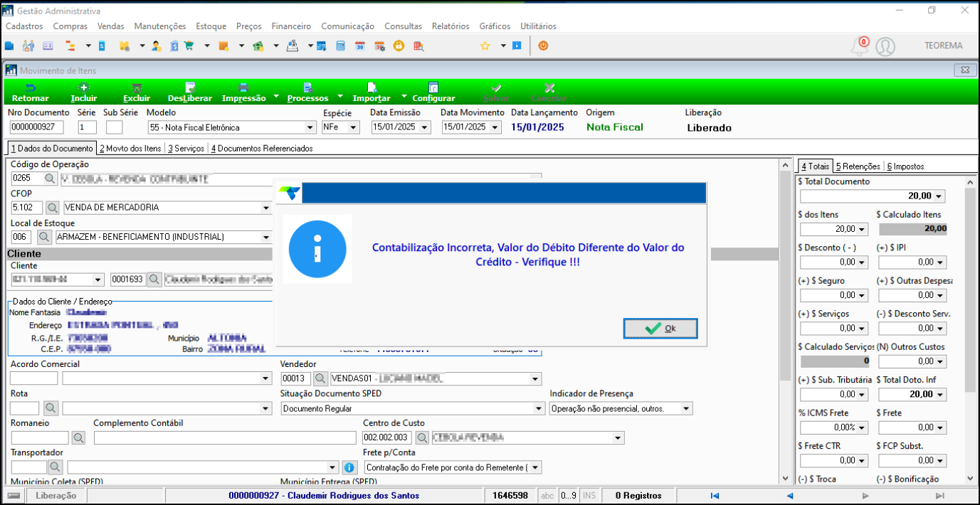This screenshot has height=505, width=980.
Task: Click the Complemento Contábil input field
Action: (223, 437)
